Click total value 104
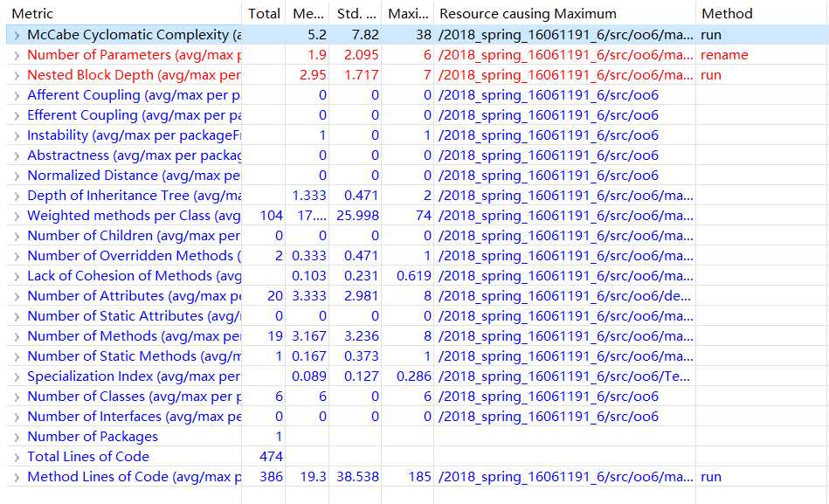 (271, 216)
